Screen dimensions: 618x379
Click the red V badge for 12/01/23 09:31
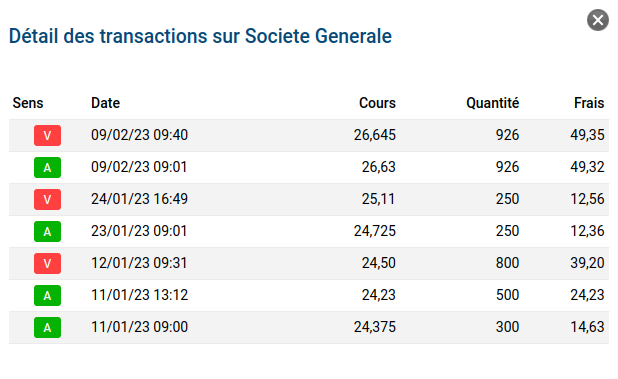[x=47, y=263]
